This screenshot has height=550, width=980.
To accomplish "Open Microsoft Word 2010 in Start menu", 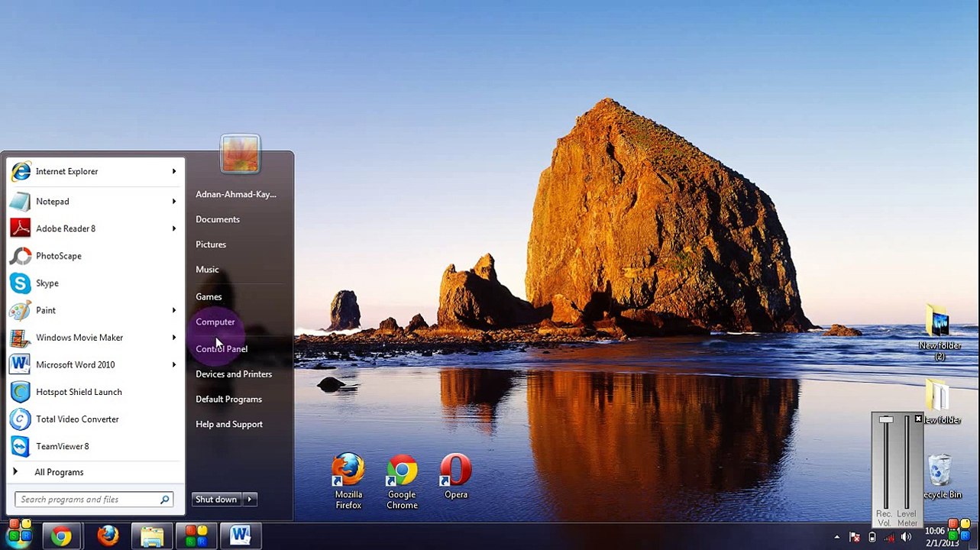I will 95,365.
